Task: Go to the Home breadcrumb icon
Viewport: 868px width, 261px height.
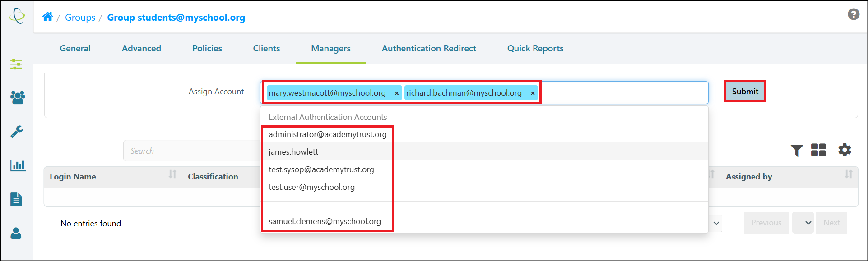Action: [x=48, y=17]
